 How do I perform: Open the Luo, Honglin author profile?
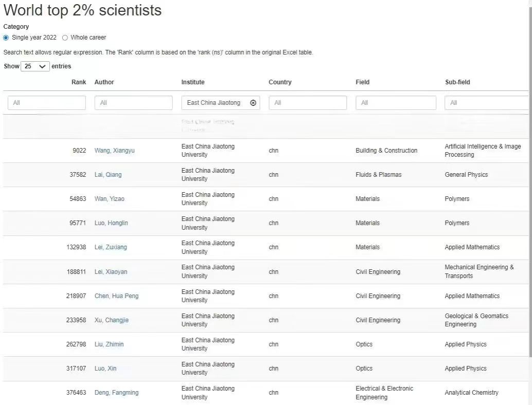tap(111, 223)
